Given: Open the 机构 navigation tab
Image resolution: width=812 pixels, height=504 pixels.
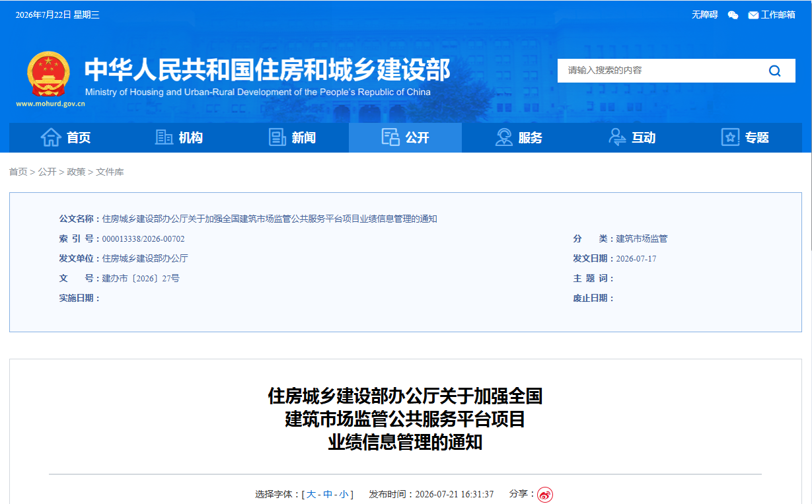Looking at the screenshot, I should tap(179, 137).
